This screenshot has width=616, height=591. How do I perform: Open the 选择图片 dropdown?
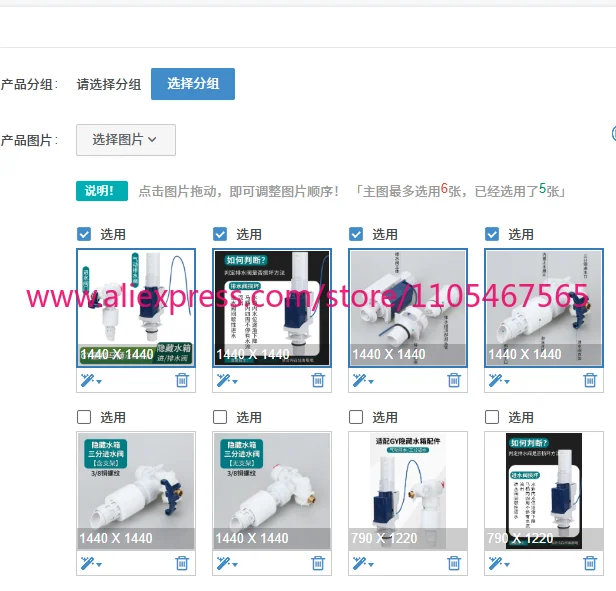tap(126, 140)
